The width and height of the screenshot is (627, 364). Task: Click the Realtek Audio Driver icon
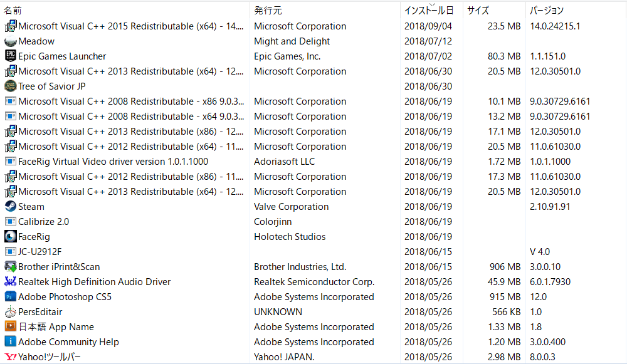point(10,282)
